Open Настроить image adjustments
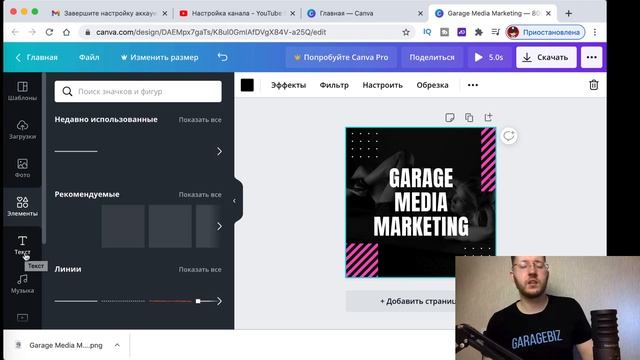640x360 pixels. click(x=382, y=85)
